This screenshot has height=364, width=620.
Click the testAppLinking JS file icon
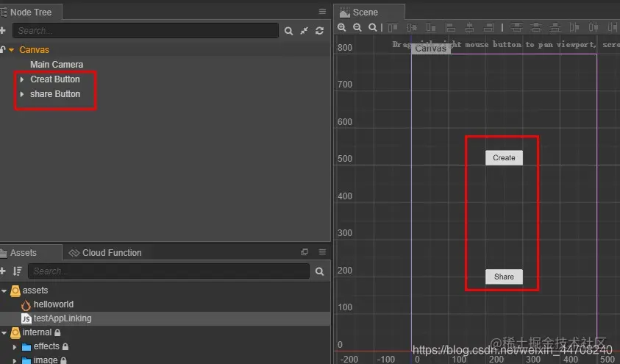26,318
